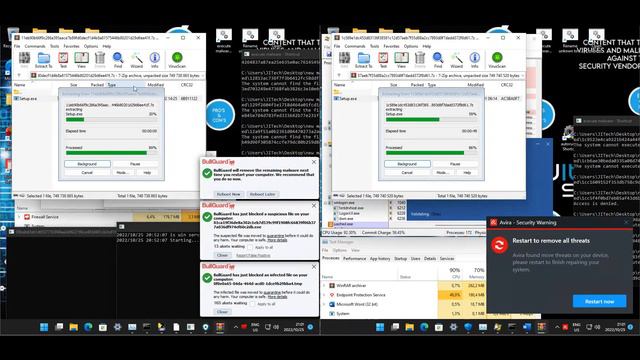Run VirusScan in the Avira-side WinRAR toolbar
640x360 pixels.
[497, 60]
